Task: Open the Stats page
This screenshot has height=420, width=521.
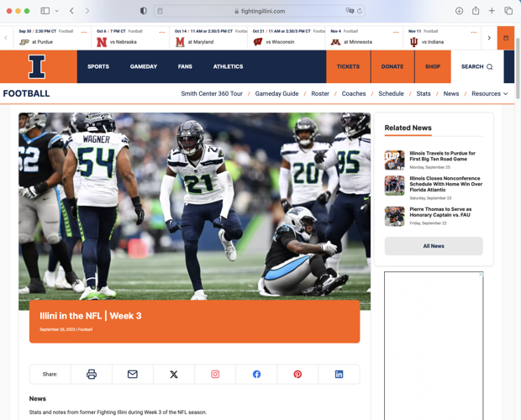Action: 424,93
